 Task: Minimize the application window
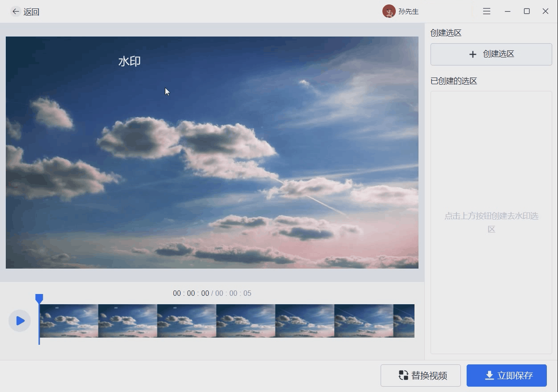[x=507, y=12]
